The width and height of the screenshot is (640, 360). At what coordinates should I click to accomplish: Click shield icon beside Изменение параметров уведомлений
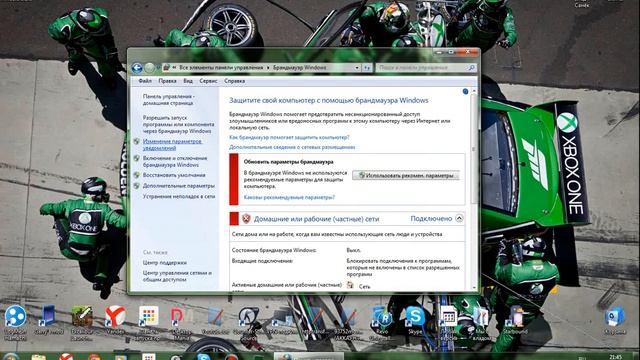point(137,142)
